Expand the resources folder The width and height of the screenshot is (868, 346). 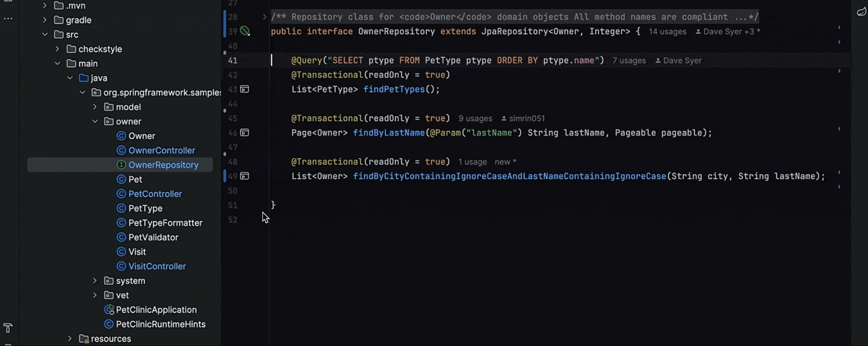pyautogui.click(x=70, y=338)
